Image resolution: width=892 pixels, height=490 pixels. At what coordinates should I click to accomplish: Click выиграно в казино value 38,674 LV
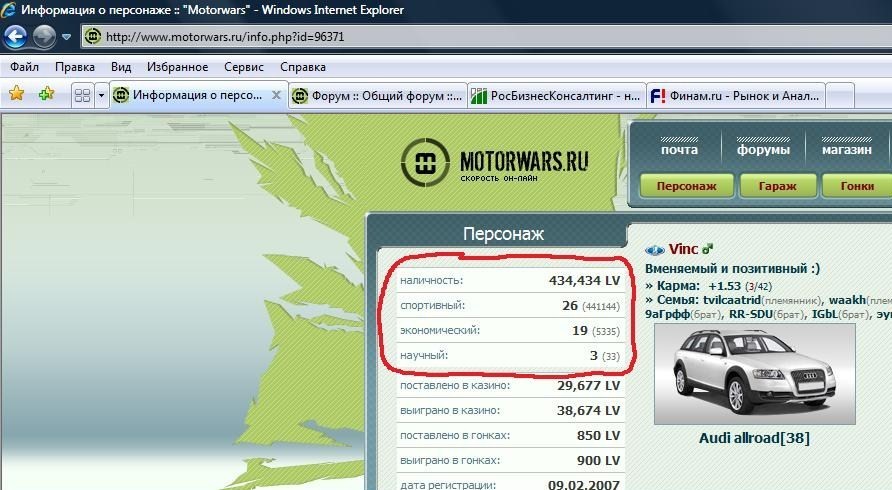[x=588, y=410]
